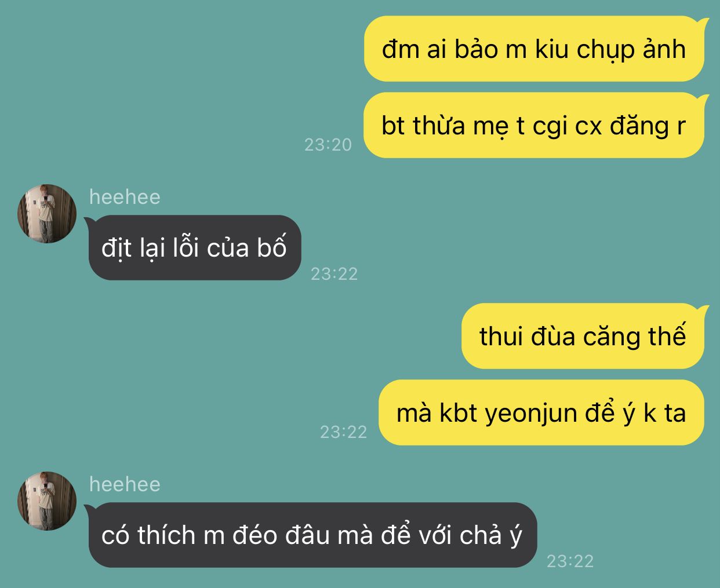Screen dimensions: 720x588
Task: Click the word 'thui' in the yellow bubble
Action: [503, 337]
